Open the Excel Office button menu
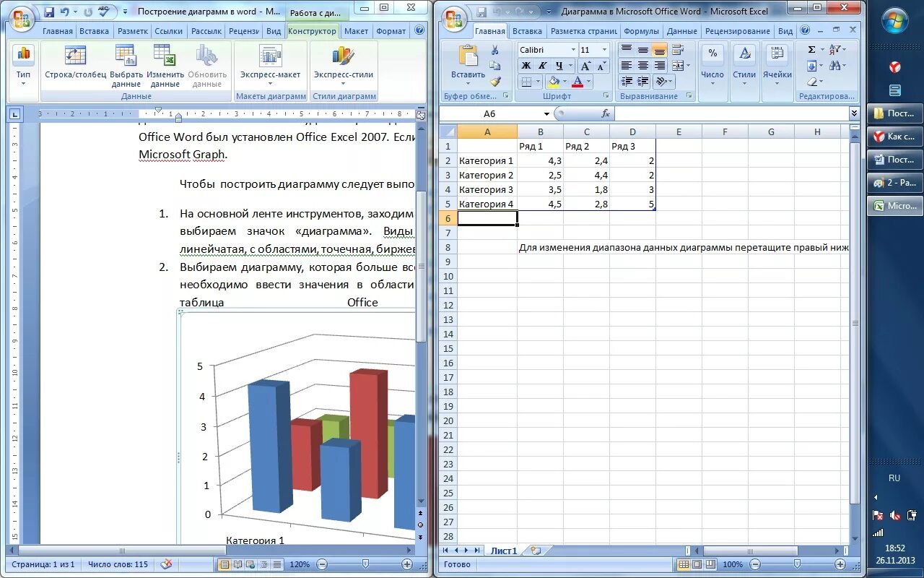Screen dimensions: 924x578 pos(454,17)
